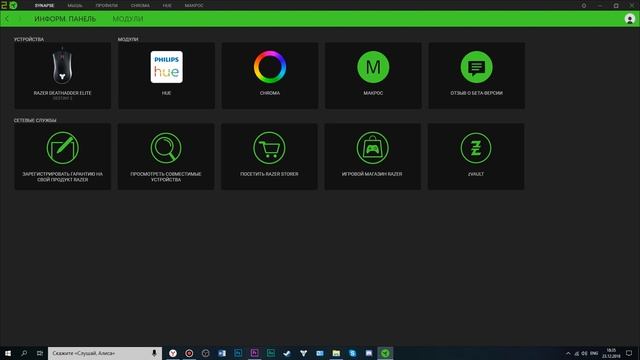Image resolution: width=640 pixels, height=360 pixels.
Task: Switch to the МЫШЬ top tab
Action: 75,6
